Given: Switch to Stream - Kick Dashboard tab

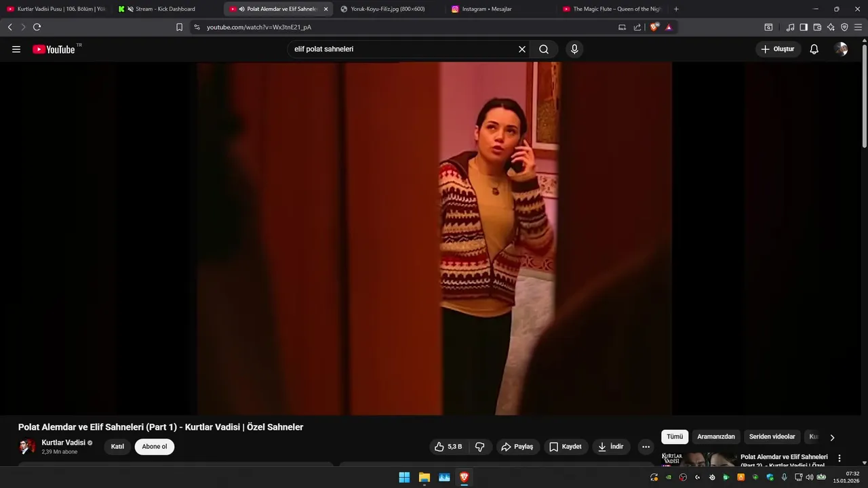Looking at the screenshot, I should (166, 9).
